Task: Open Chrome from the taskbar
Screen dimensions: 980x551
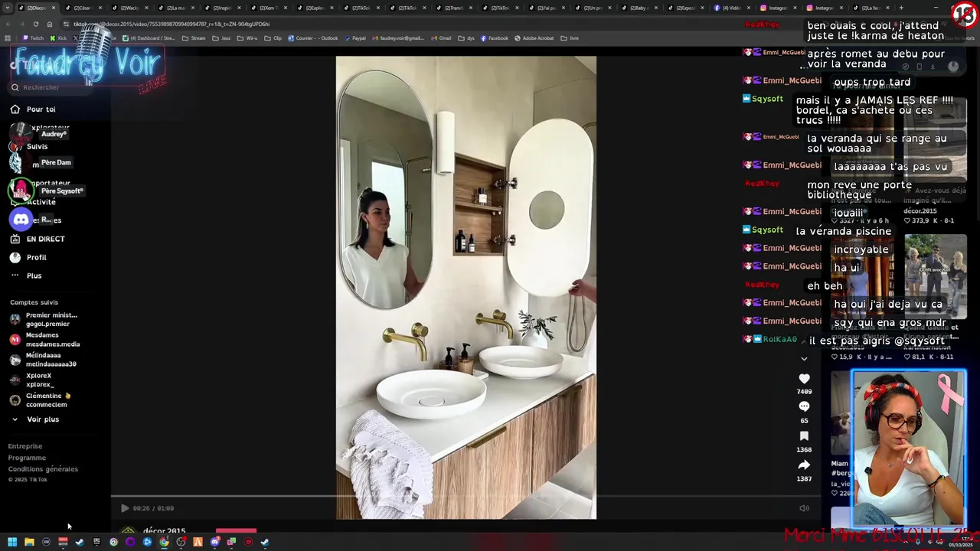Action: (164, 542)
